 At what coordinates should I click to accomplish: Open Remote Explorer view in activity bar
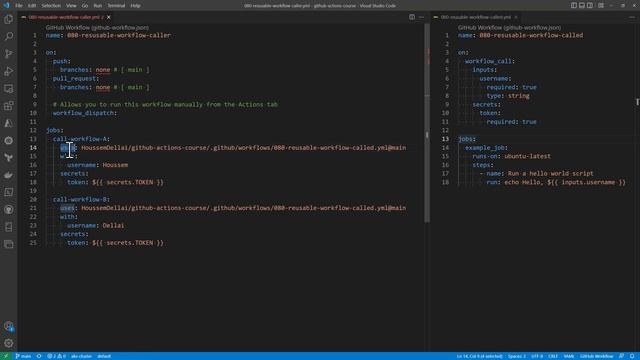(x=9, y=89)
